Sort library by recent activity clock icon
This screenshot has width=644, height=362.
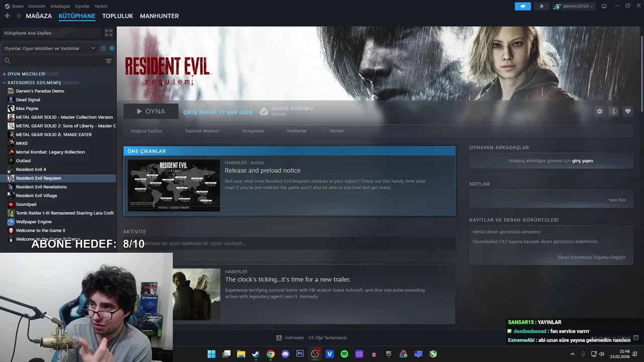(103, 48)
